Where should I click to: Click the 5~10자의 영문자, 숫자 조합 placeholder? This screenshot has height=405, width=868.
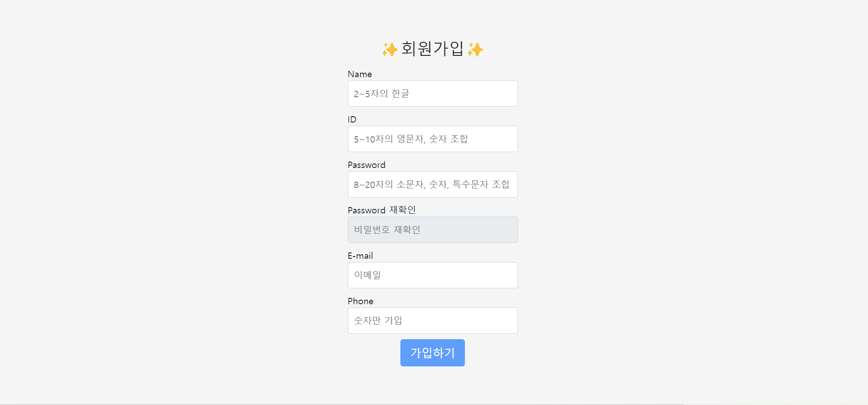point(411,139)
